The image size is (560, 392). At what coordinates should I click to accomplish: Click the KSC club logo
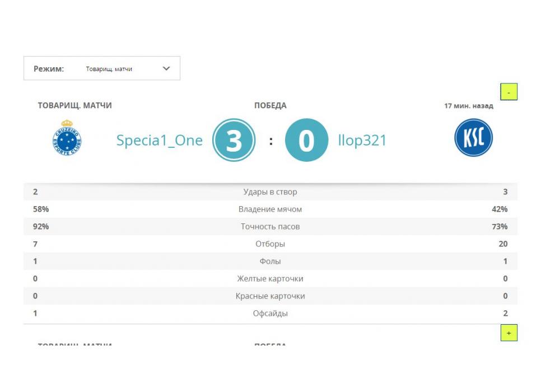click(474, 137)
